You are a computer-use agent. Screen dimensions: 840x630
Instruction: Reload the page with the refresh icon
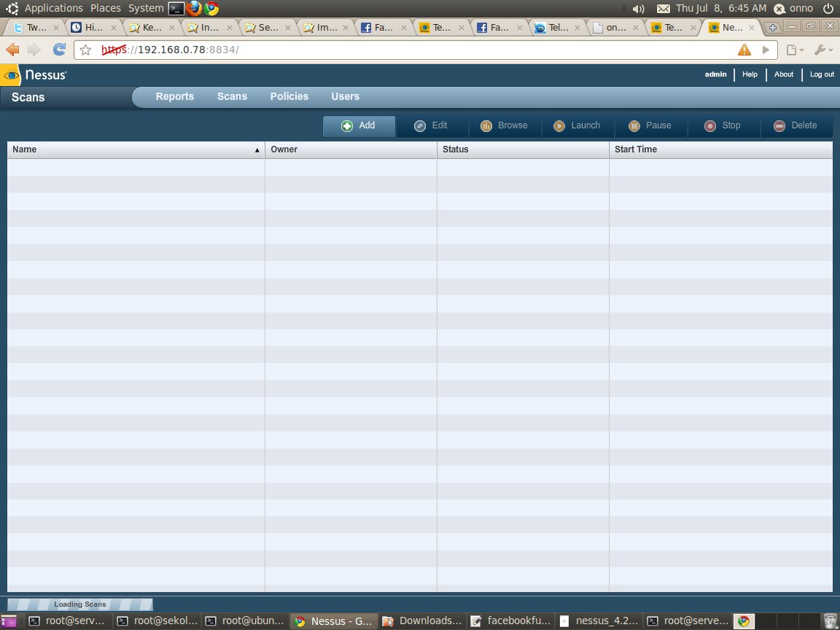[x=59, y=50]
